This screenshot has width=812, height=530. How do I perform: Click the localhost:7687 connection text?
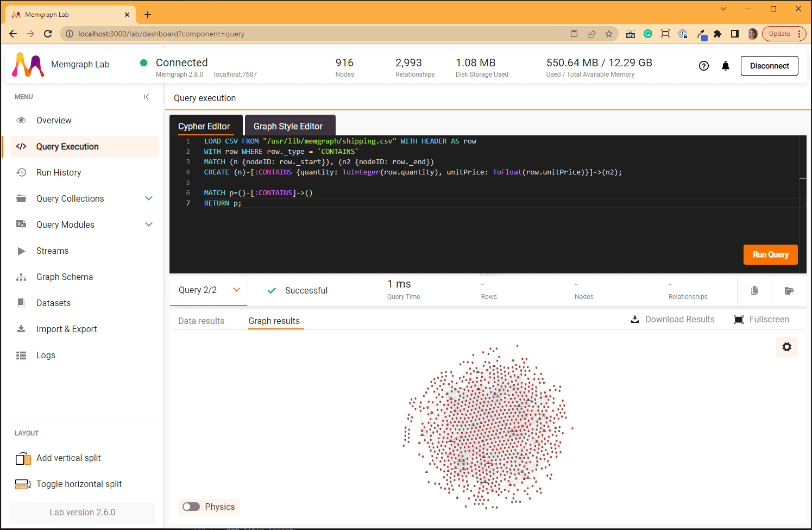[x=235, y=74]
